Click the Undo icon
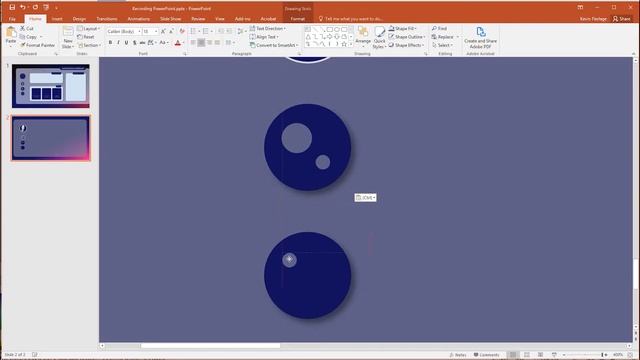 pyautogui.click(x=22, y=7)
